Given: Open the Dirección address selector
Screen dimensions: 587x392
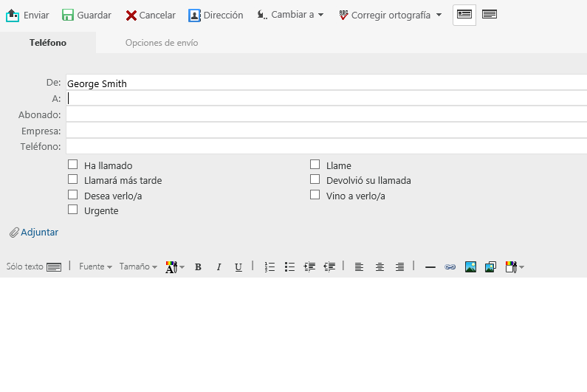Looking at the screenshot, I should pyautogui.click(x=216, y=15).
